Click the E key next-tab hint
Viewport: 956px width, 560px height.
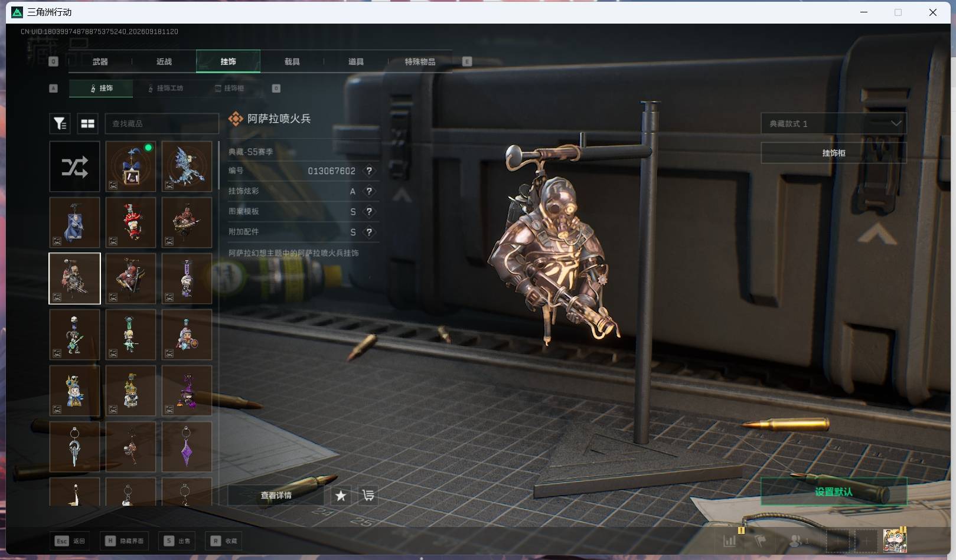tap(467, 61)
